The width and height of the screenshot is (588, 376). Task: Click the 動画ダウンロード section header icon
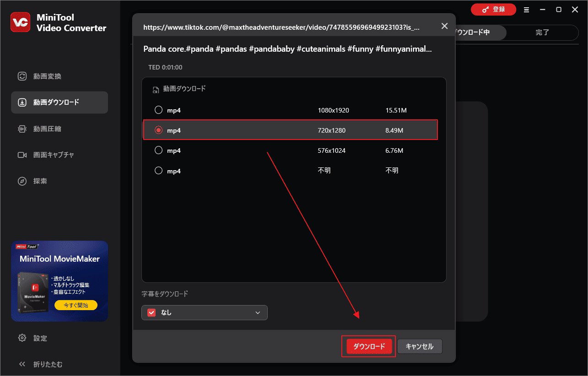pos(156,90)
